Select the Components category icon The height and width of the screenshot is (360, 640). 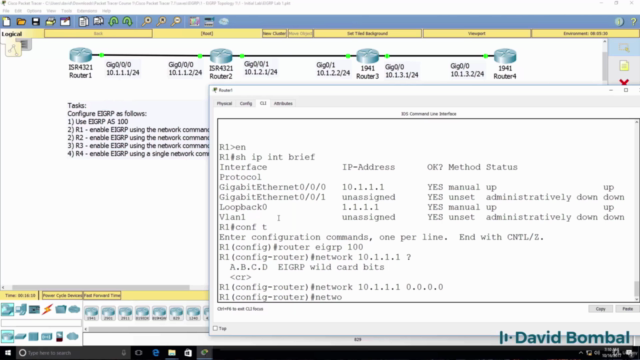pyautogui.click(x=34, y=309)
